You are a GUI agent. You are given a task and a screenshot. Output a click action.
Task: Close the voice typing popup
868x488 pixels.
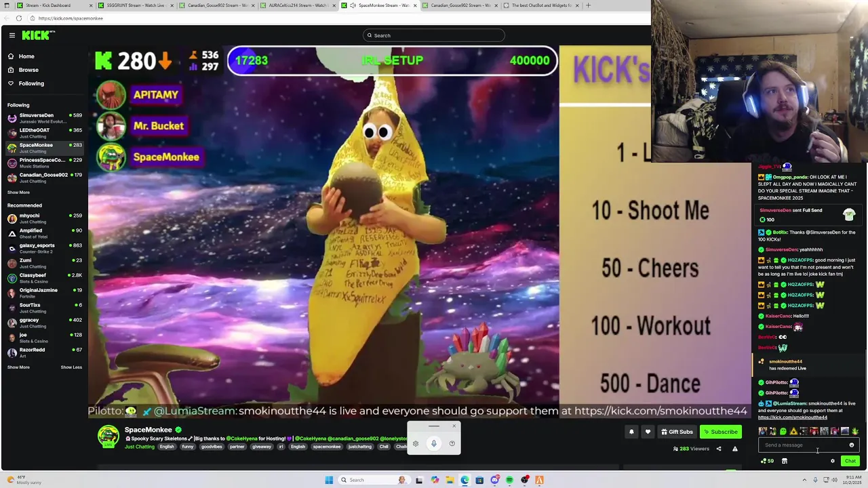pyautogui.click(x=454, y=426)
